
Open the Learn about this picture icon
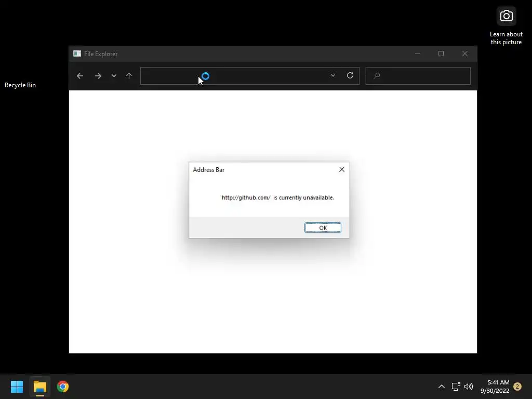tap(506, 26)
